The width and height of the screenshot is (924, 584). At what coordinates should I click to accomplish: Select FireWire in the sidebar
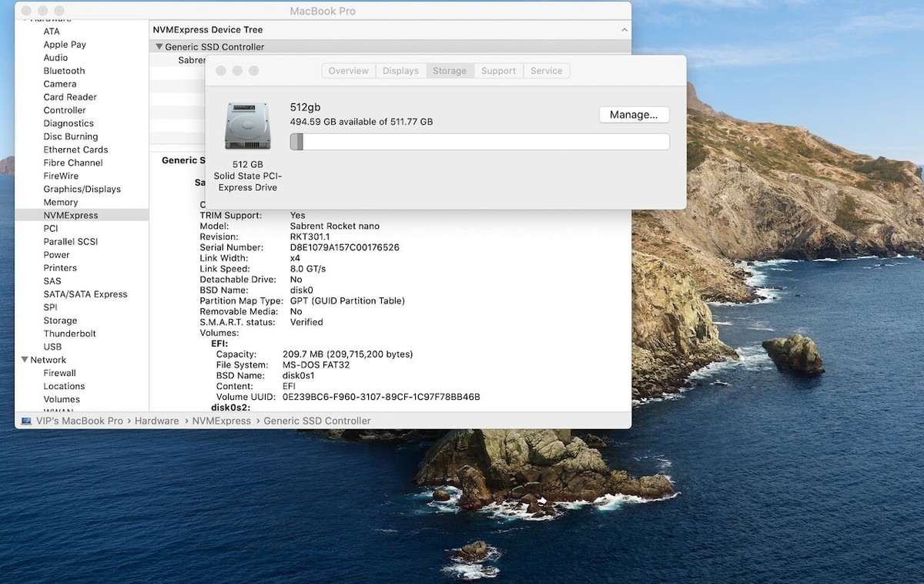click(61, 176)
